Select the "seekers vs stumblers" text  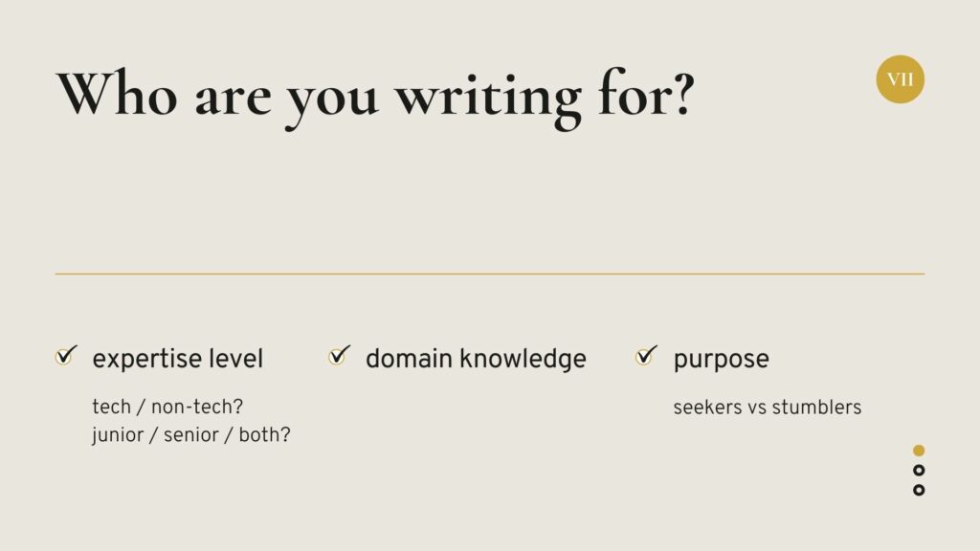tap(767, 408)
